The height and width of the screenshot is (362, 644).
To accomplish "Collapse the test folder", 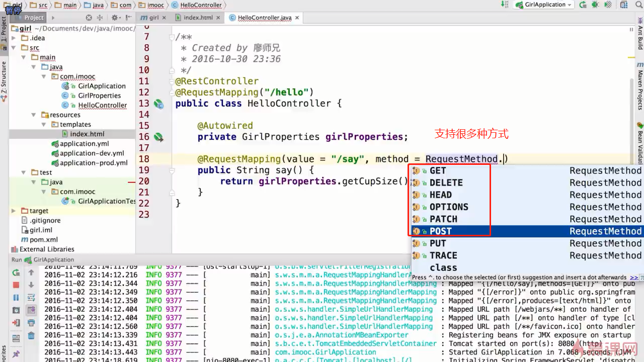I will point(25,172).
